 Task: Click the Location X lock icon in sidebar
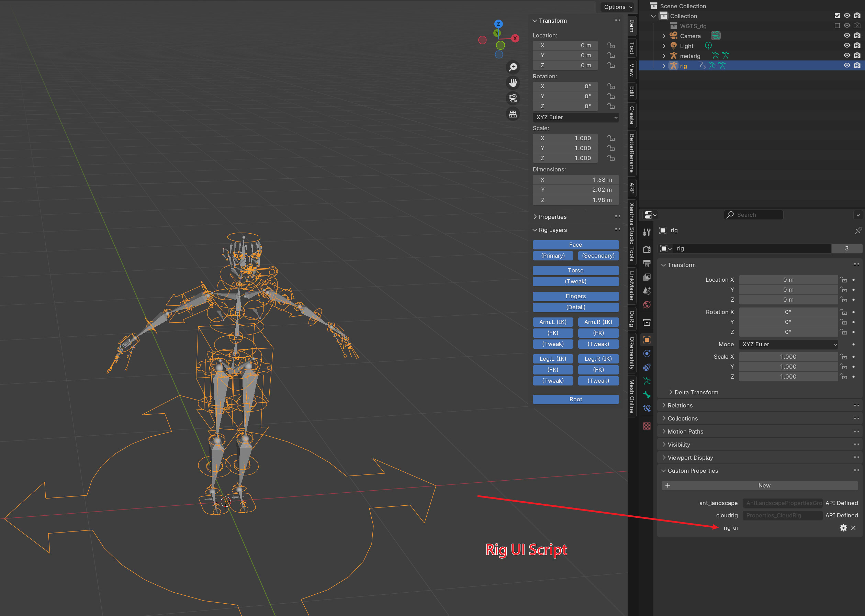pyautogui.click(x=611, y=45)
